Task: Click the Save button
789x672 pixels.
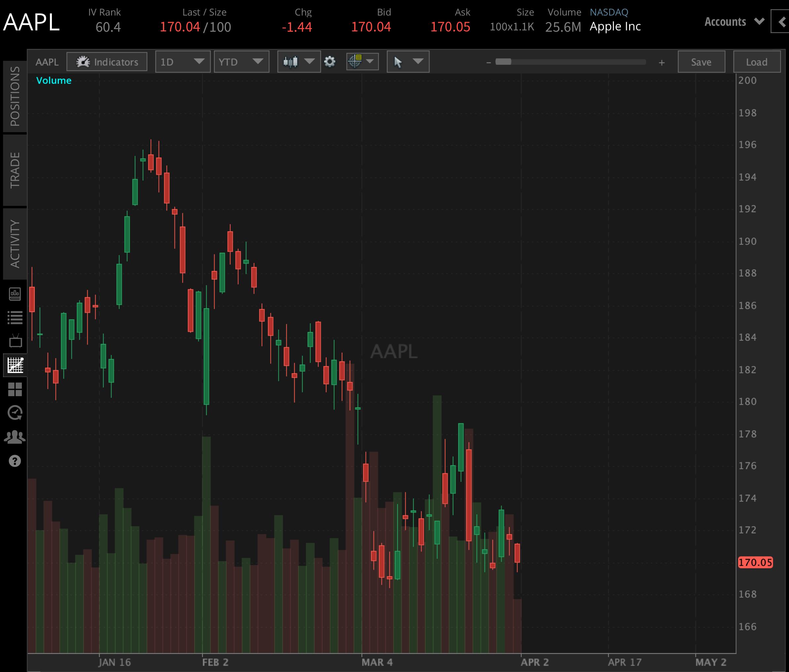Action: 701,62
